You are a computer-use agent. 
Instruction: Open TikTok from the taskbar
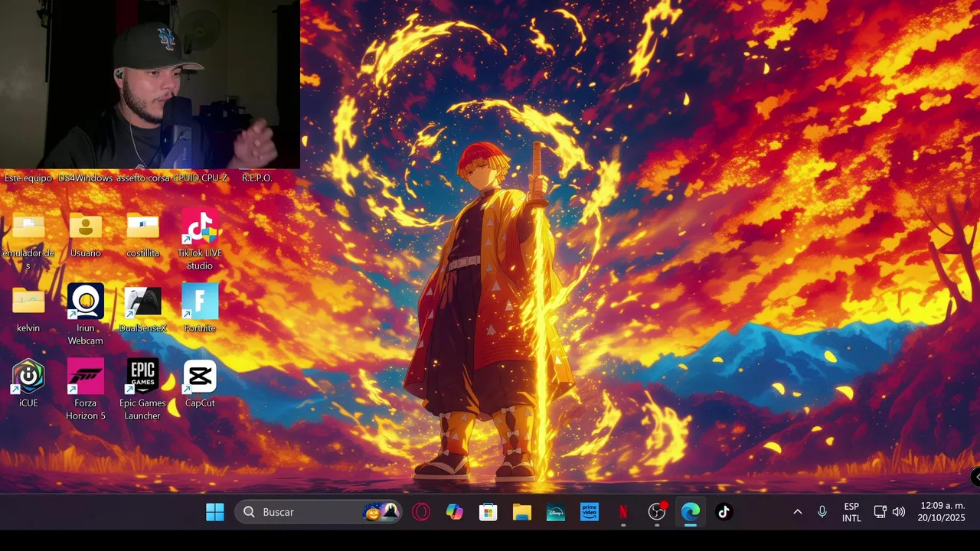pyautogui.click(x=724, y=512)
